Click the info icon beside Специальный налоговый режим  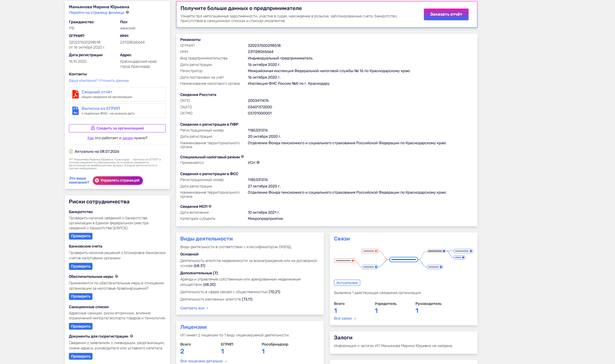[x=242, y=157]
